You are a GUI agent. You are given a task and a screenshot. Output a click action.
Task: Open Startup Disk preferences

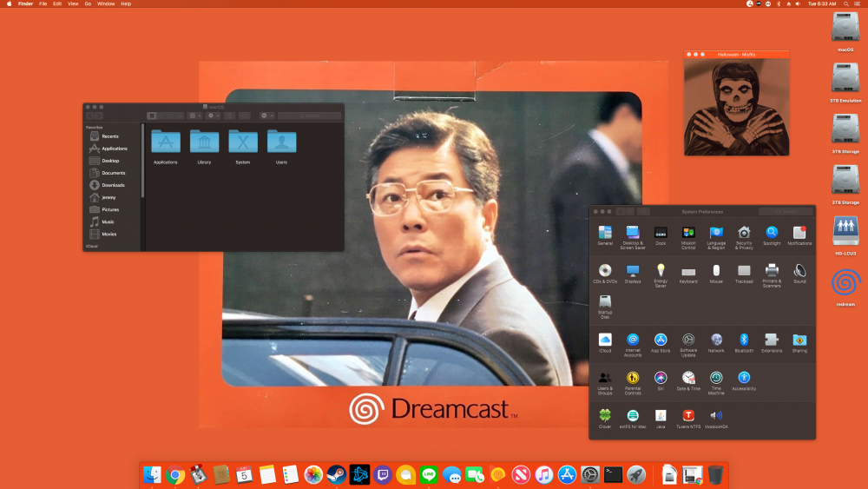[605, 307]
